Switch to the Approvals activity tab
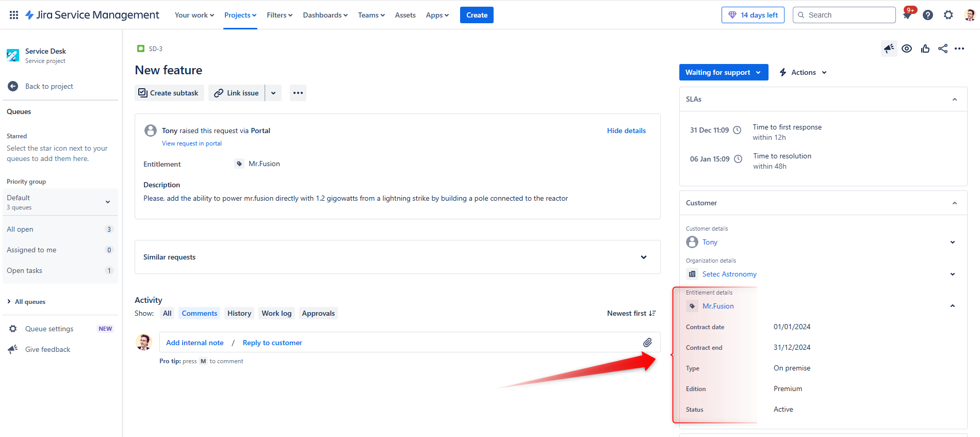Screen dimensions: 980x437 point(318,313)
